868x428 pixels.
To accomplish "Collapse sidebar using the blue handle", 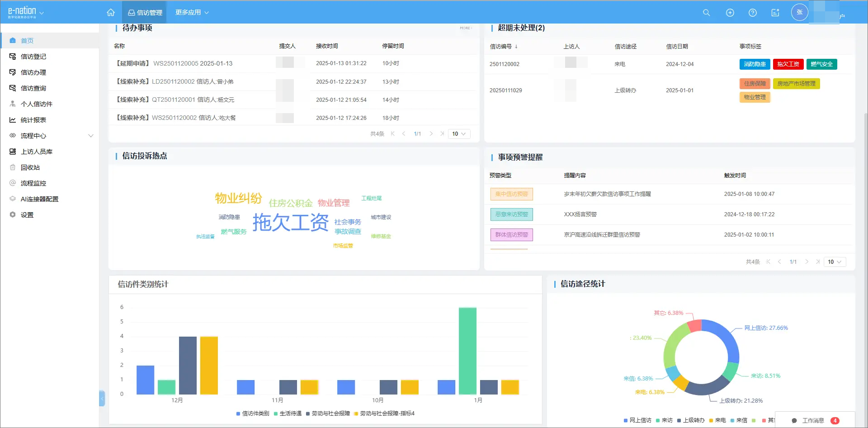I will [x=102, y=398].
